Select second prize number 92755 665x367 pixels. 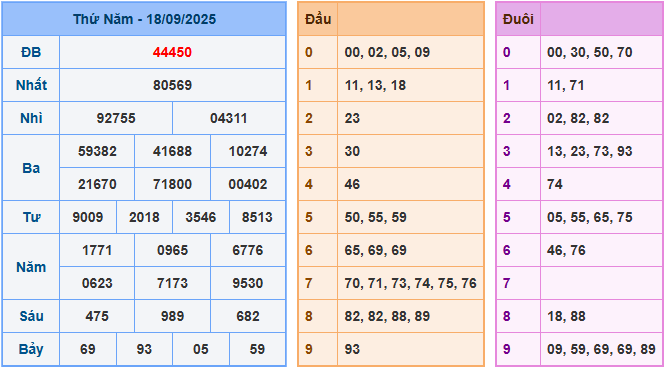click(116, 118)
